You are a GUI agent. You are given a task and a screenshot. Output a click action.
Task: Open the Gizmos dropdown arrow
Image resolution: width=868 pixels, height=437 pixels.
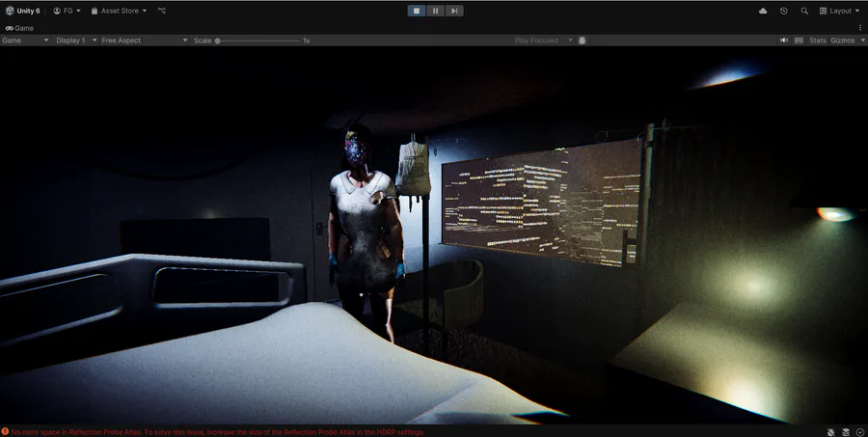point(862,41)
